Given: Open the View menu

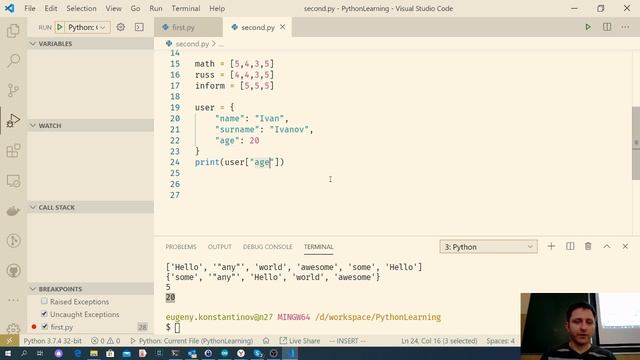Looking at the screenshot, I should pos(113,8).
